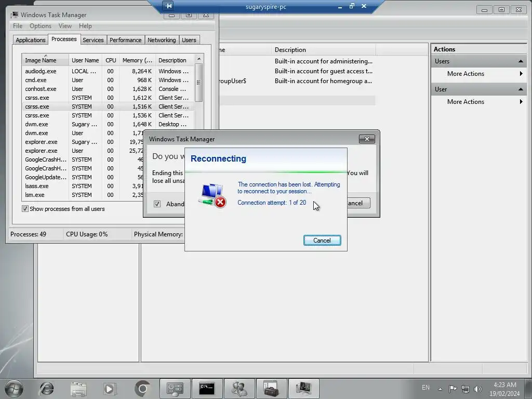The width and height of the screenshot is (532, 399).
Task: Click the connection lost computer icon
Action: (212, 195)
